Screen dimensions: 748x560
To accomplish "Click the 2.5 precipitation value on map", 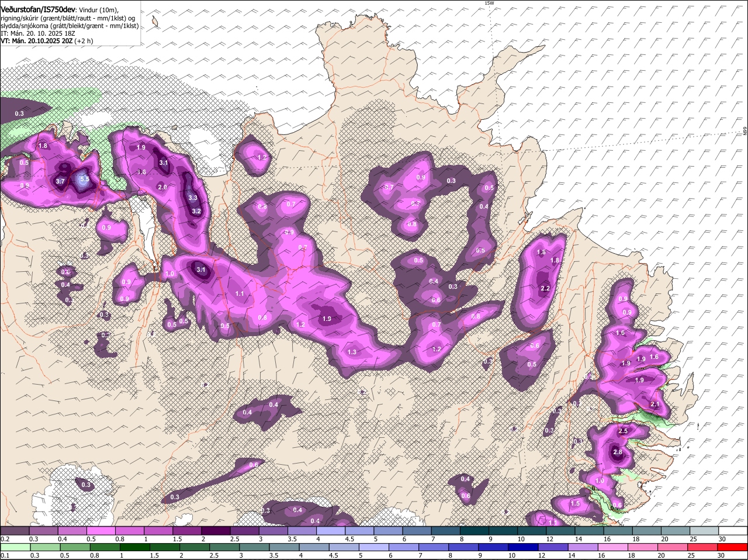I will pos(623,431).
